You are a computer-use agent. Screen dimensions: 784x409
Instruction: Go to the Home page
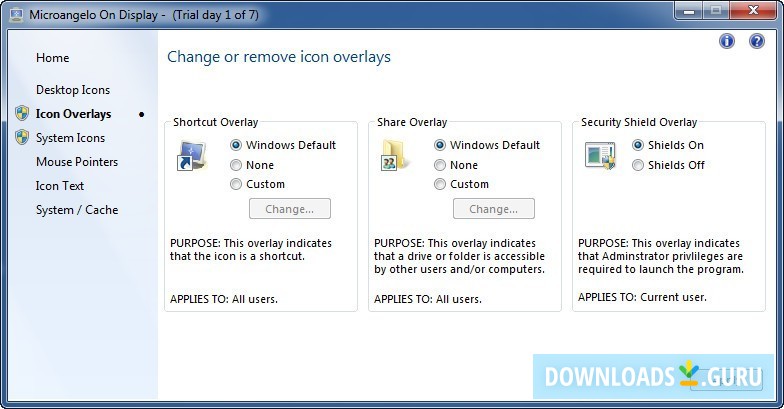pyautogui.click(x=52, y=58)
